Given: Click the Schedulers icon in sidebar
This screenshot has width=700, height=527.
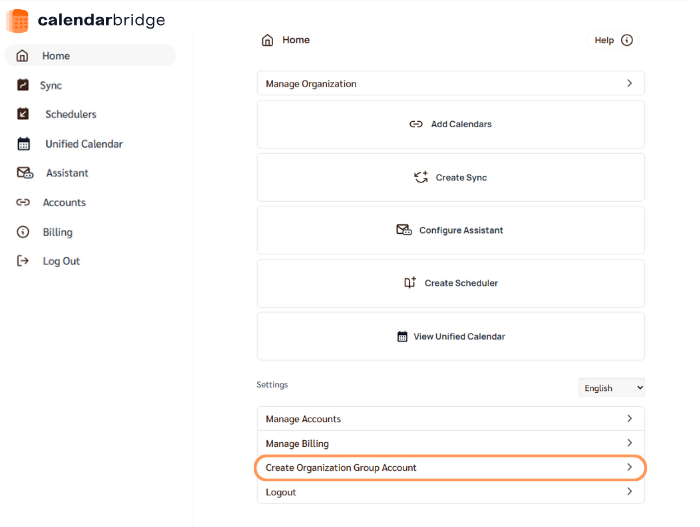Looking at the screenshot, I should tap(23, 114).
